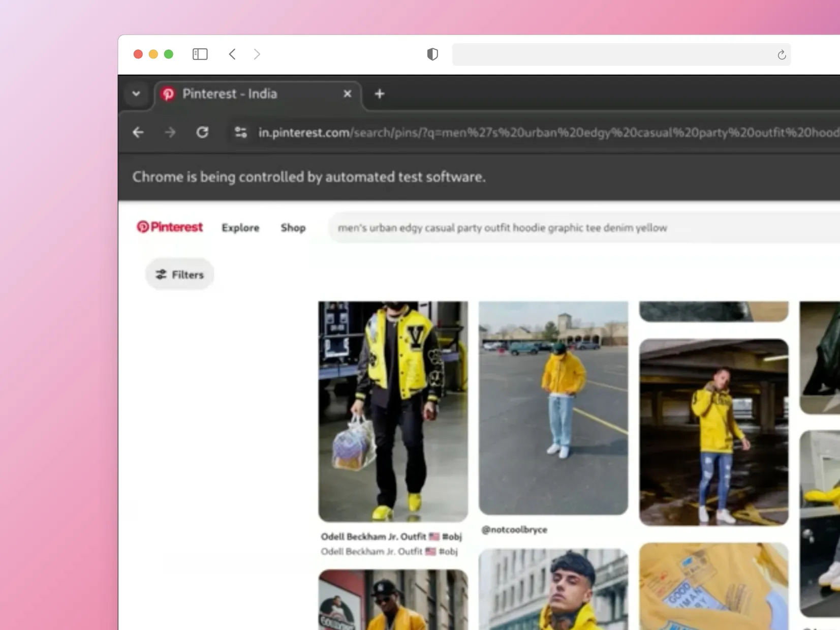
Task: Click Safari's forward chevron
Action: 257,54
